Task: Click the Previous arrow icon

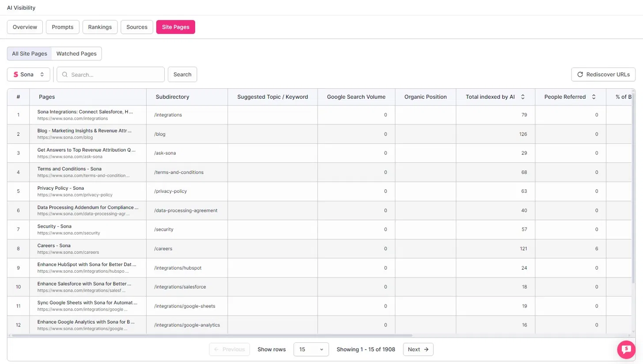Action: [216, 349]
